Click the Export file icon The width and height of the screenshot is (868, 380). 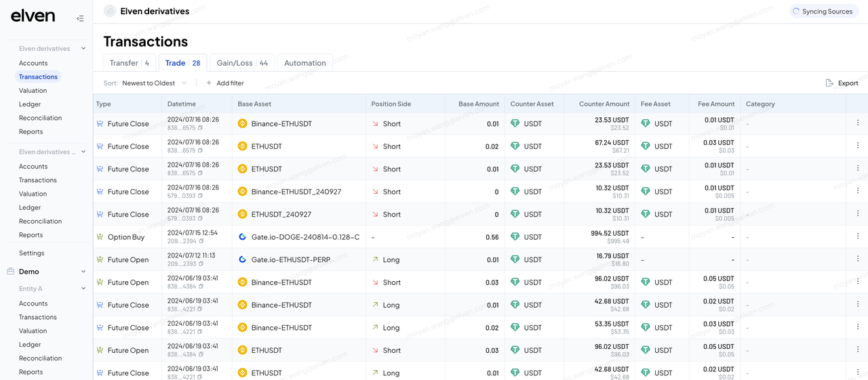pos(829,83)
